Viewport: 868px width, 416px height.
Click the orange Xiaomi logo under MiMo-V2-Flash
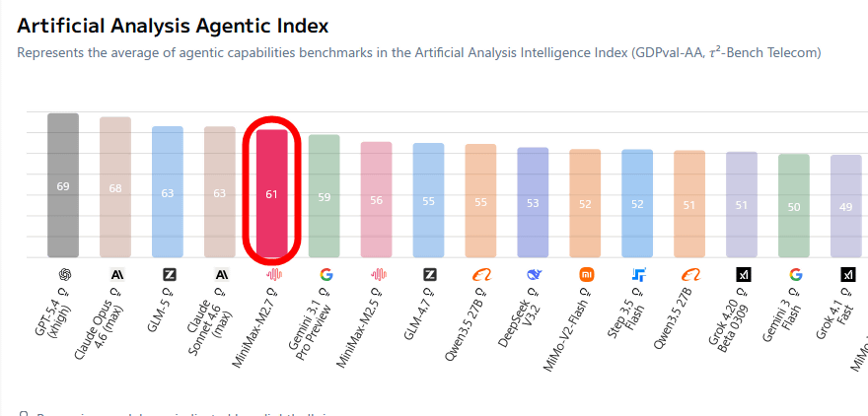(x=586, y=275)
